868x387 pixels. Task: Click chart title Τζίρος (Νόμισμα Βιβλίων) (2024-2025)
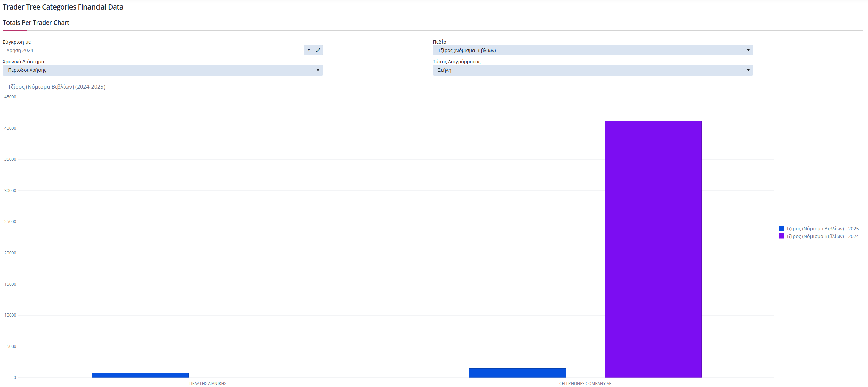tap(57, 87)
